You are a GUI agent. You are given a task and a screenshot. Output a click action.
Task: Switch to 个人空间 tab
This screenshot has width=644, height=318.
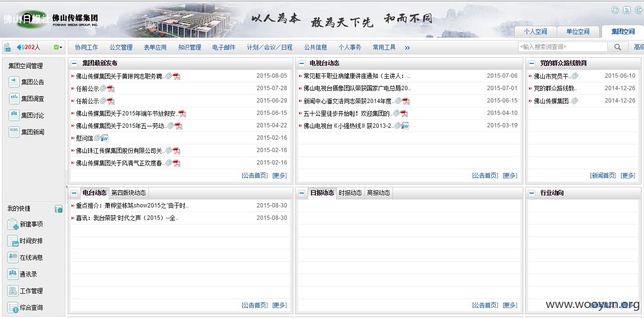click(535, 31)
